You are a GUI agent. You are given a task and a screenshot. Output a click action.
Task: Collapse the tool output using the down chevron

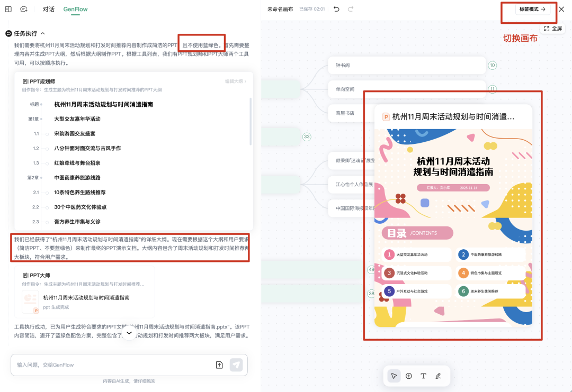[129, 333]
